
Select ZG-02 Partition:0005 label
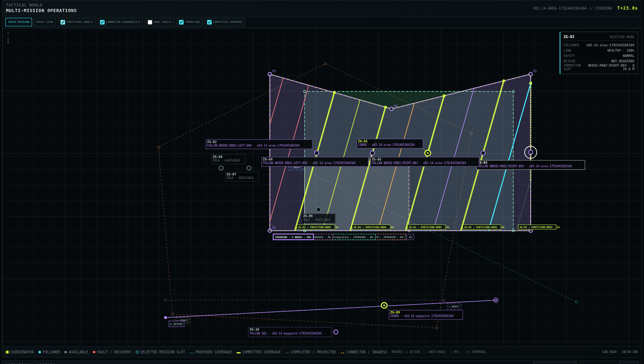point(315,227)
